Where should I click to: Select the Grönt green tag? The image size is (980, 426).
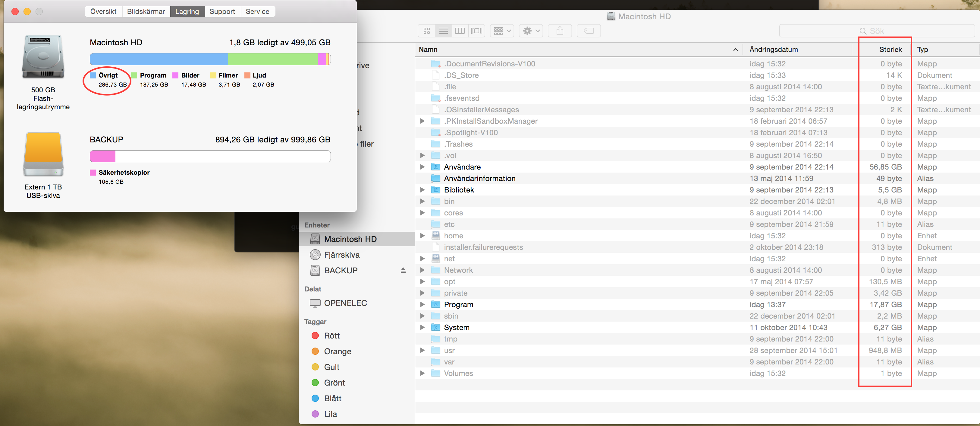point(357,383)
